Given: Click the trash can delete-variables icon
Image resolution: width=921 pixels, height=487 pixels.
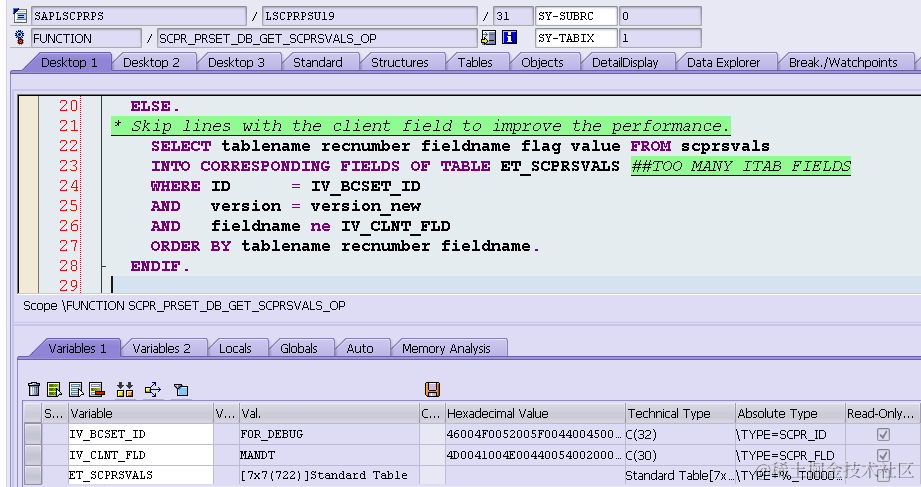Looking at the screenshot, I should (34, 389).
